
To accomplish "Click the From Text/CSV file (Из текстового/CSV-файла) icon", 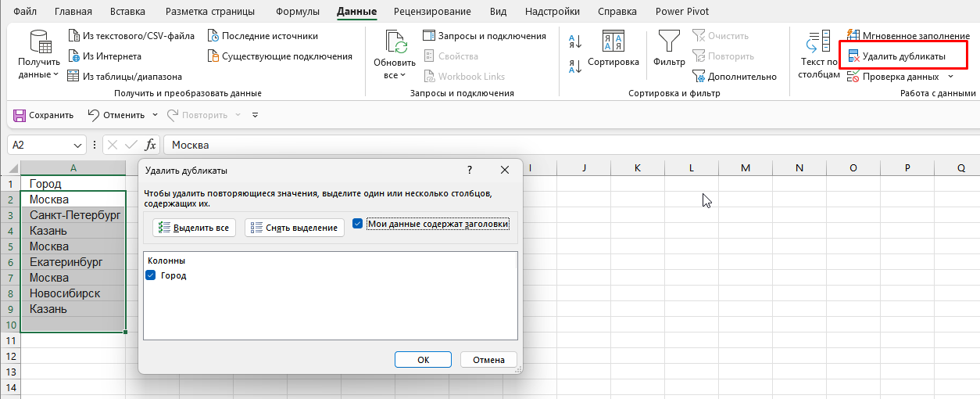I will click(x=74, y=36).
